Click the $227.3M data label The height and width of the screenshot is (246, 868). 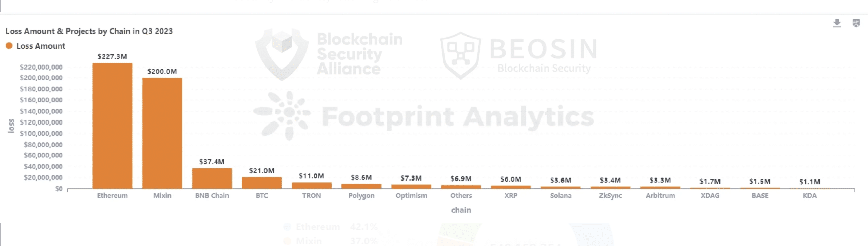pyautogui.click(x=112, y=56)
